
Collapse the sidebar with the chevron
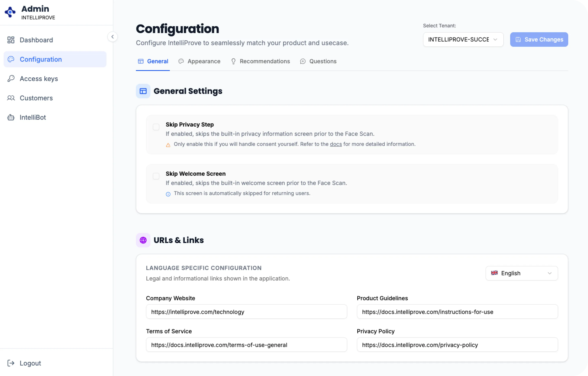point(112,37)
